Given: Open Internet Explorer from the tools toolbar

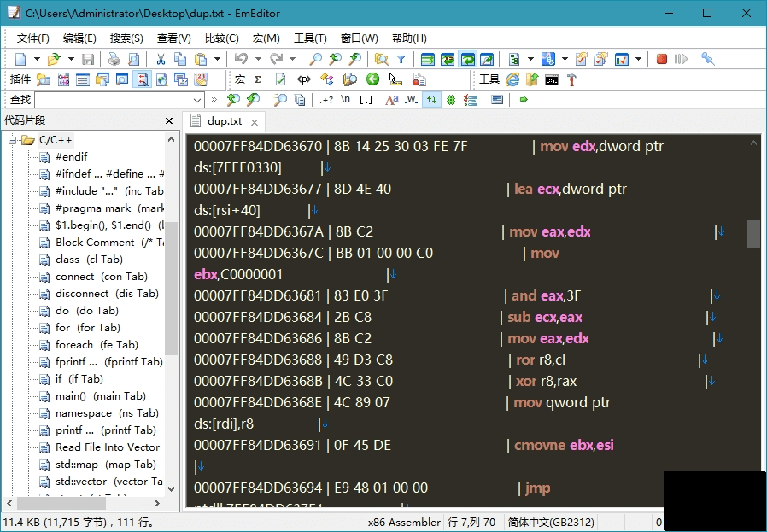Looking at the screenshot, I should coord(512,79).
